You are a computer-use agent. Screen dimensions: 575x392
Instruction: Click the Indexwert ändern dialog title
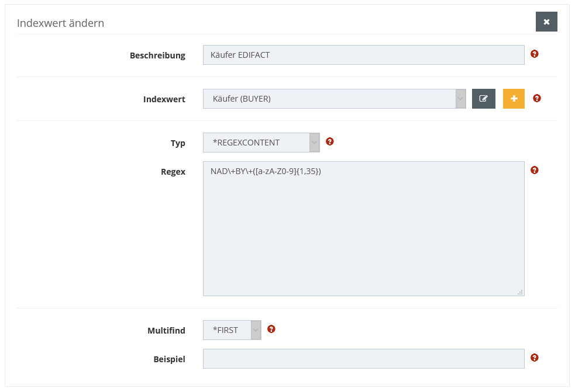coord(60,23)
